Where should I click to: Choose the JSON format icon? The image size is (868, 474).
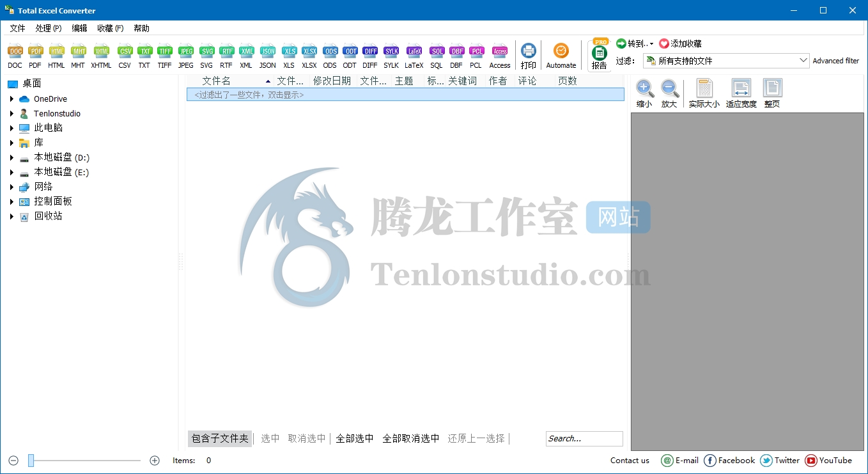pyautogui.click(x=268, y=56)
